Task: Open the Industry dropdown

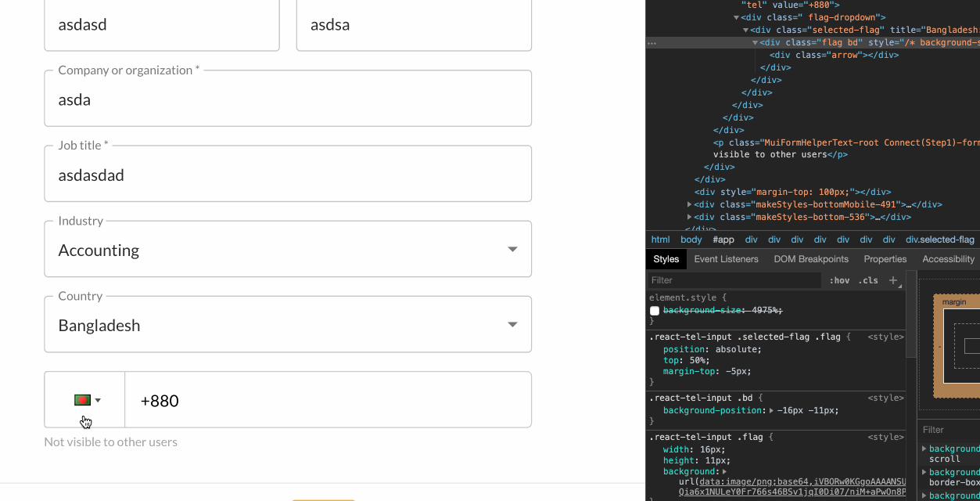Action: pos(512,248)
